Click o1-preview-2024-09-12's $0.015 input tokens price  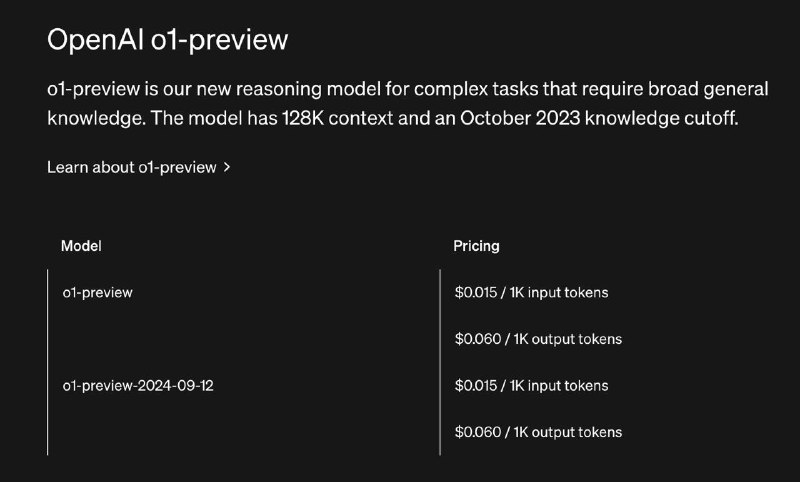click(x=531, y=386)
